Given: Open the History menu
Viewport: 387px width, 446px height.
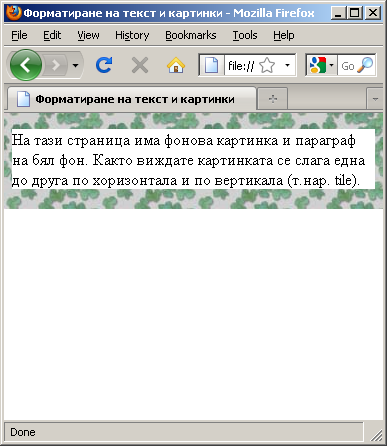Looking at the screenshot, I should point(132,35).
